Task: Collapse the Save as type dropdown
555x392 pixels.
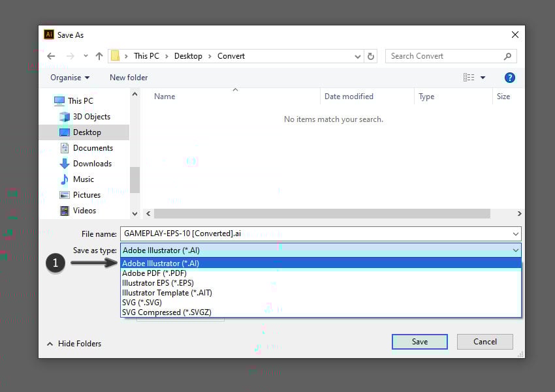Action: point(515,250)
